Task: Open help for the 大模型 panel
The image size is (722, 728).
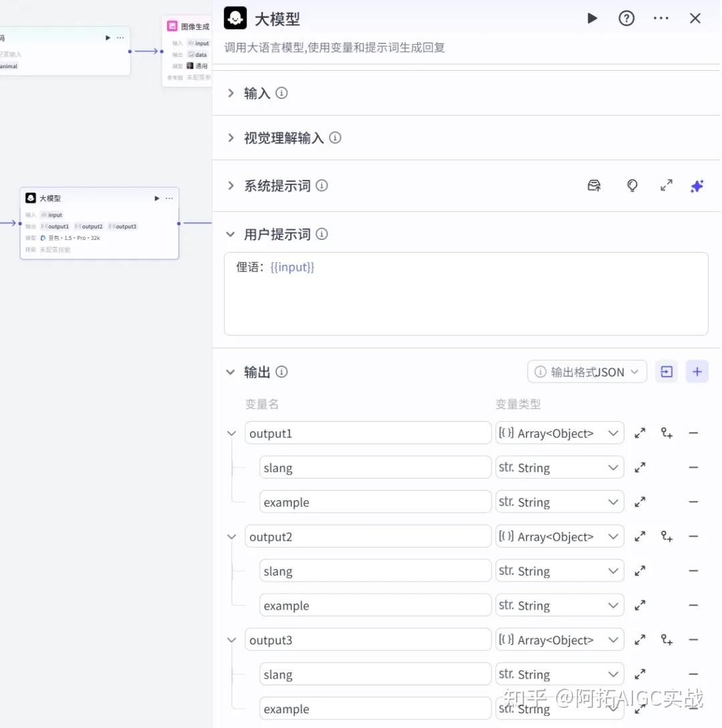Action: coord(626,19)
